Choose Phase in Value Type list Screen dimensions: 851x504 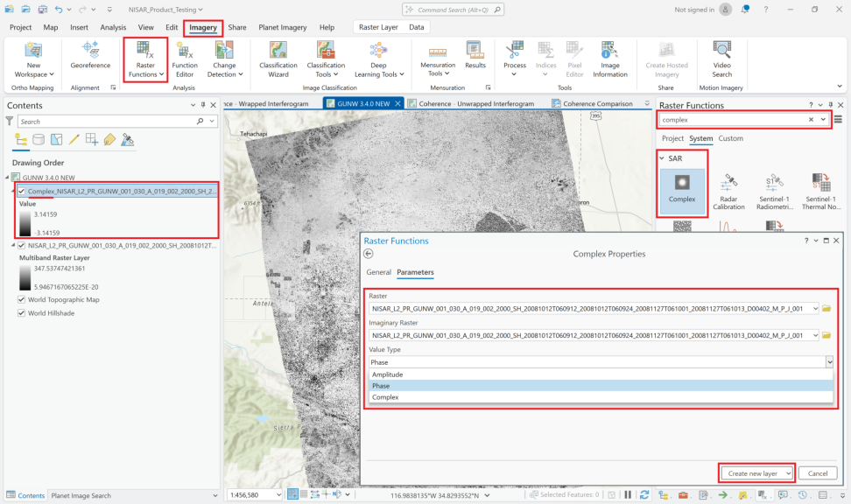[x=601, y=386]
